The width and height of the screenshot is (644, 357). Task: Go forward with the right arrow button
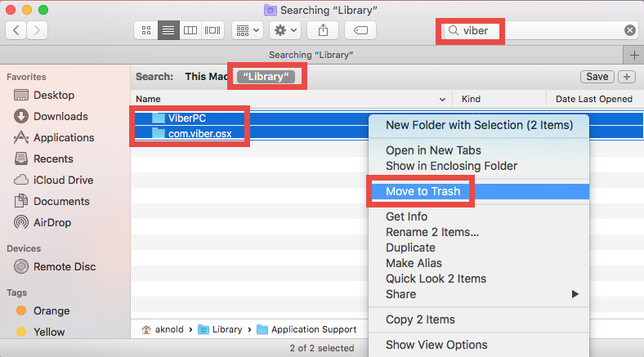[x=37, y=30]
